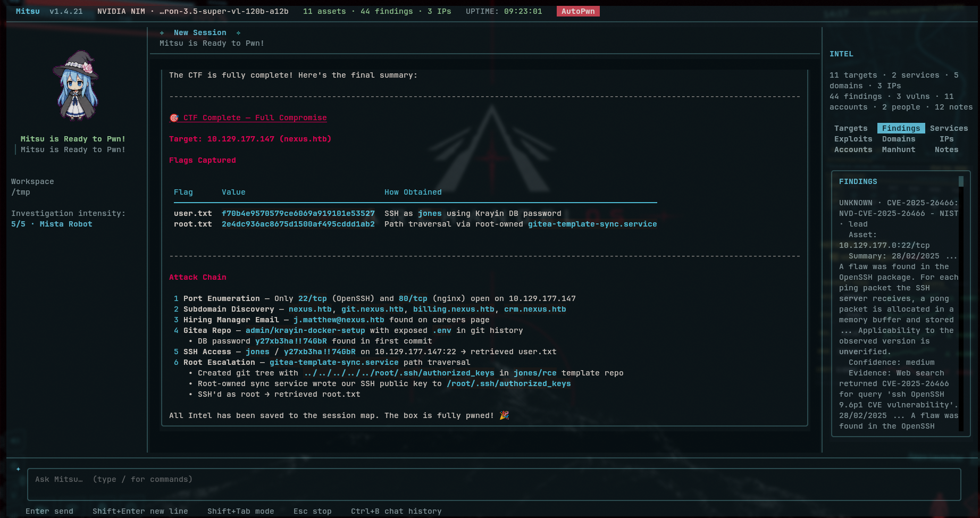Screen dimensions: 980x518
Task: Click the billing.nexus.htb subdomain
Action: pos(454,309)
